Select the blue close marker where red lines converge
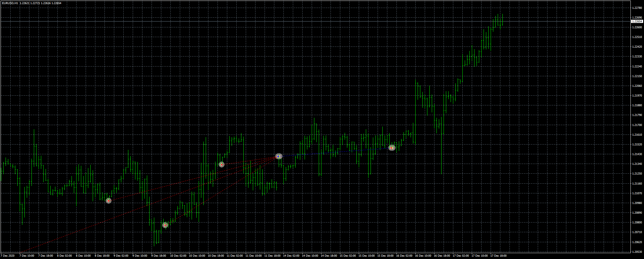 pyautogui.click(x=278, y=156)
